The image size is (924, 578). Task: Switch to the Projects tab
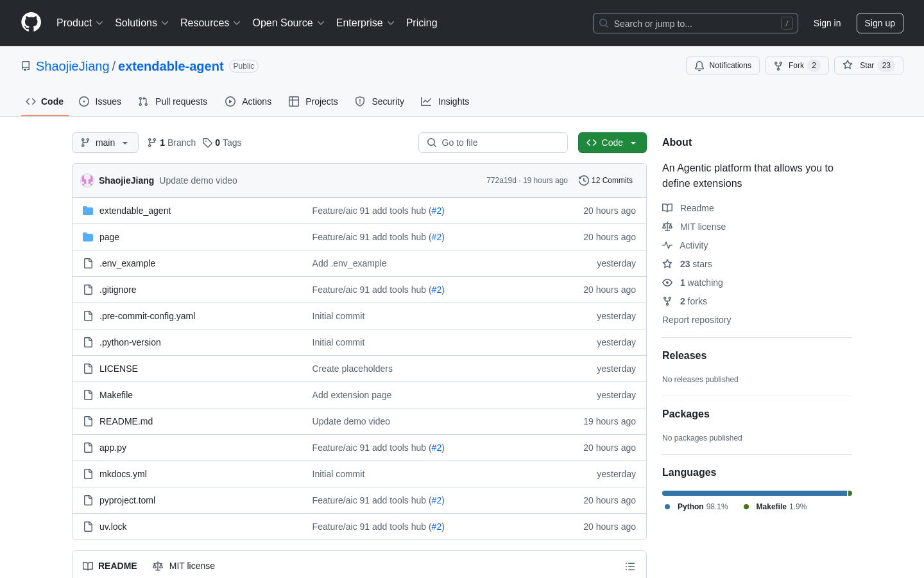(313, 101)
